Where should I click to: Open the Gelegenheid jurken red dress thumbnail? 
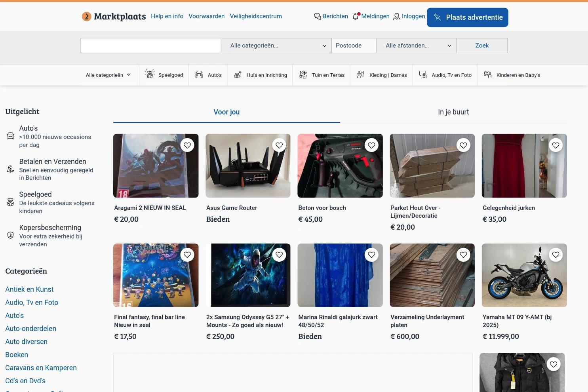(524, 166)
